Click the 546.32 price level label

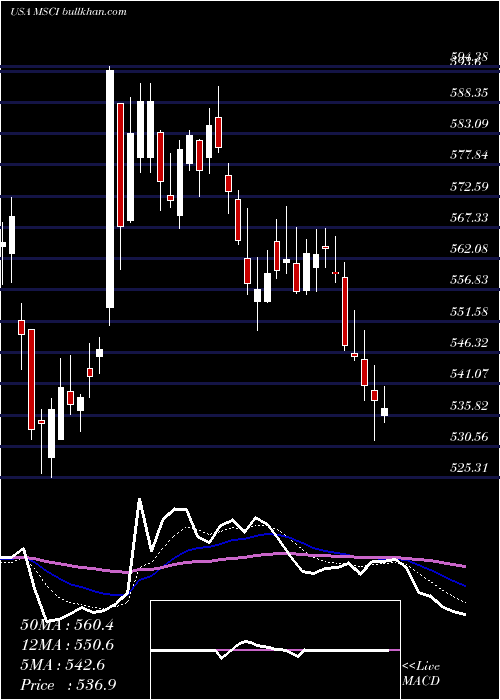pyautogui.click(x=469, y=342)
